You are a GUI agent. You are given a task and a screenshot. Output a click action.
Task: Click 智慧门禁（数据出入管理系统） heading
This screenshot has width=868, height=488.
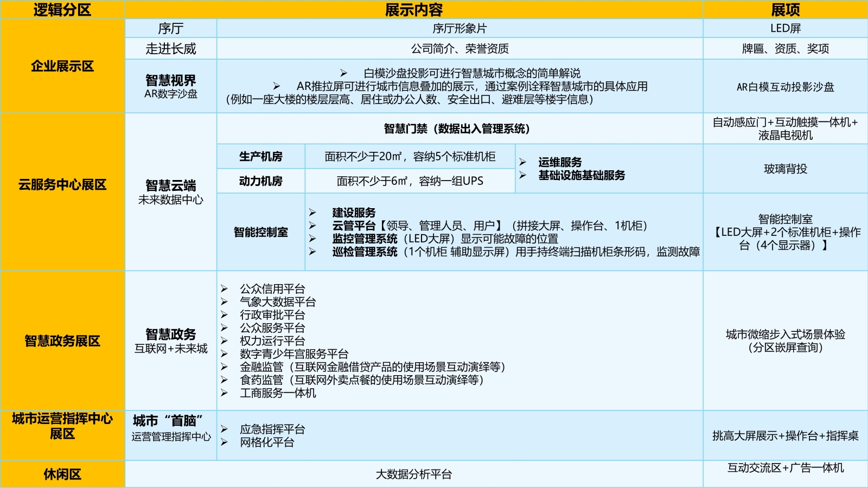[x=457, y=129]
